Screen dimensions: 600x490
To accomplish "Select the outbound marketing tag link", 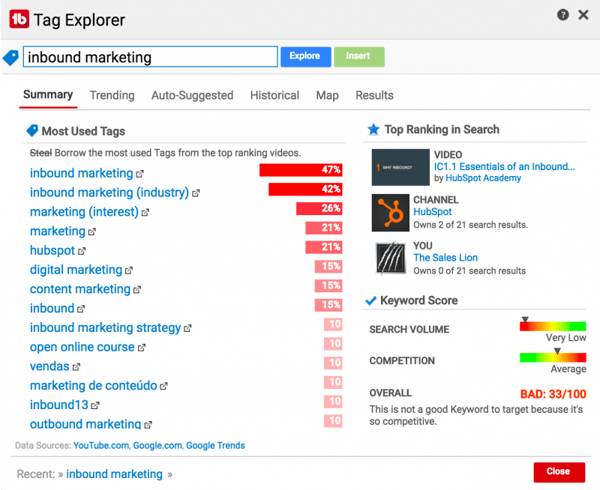I will pos(85,424).
